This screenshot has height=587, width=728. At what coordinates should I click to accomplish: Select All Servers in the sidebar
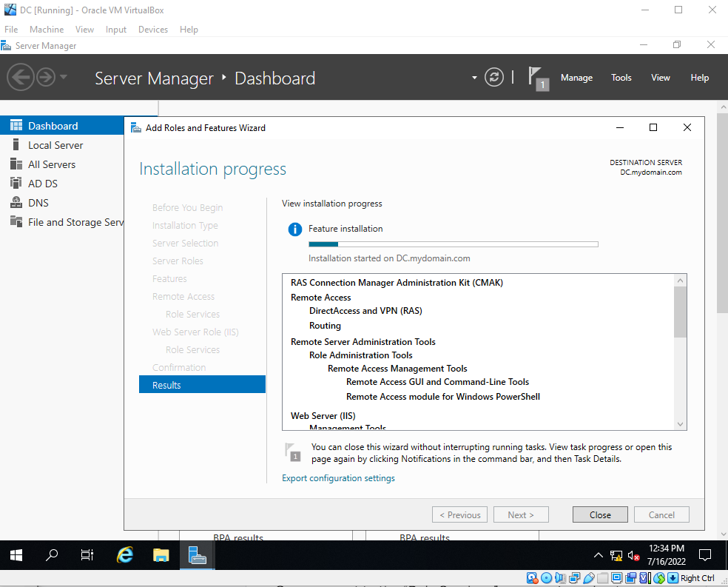point(62,164)
